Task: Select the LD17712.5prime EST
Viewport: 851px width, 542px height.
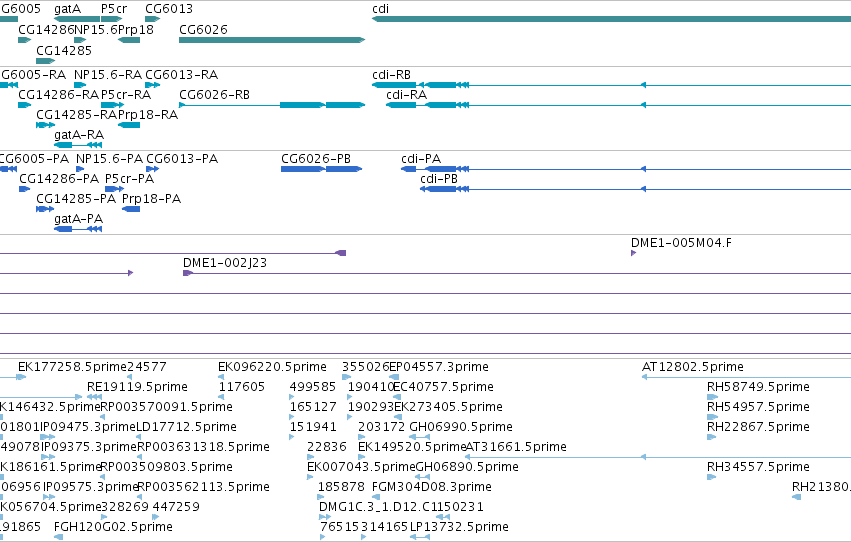Action: tap(139, 437)
